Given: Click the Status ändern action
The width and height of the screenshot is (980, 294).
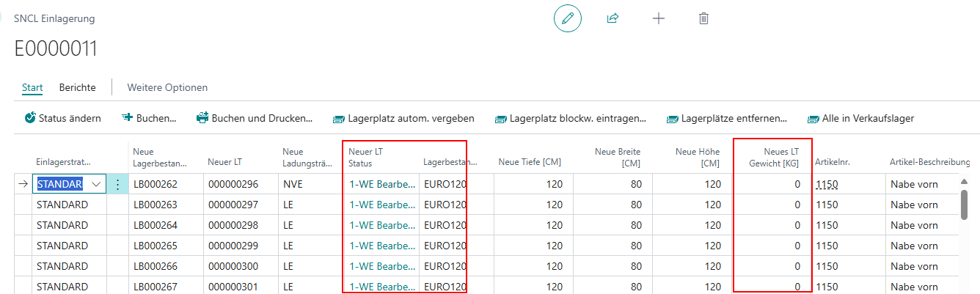Looking at the screenshot, I should (63, 118).
